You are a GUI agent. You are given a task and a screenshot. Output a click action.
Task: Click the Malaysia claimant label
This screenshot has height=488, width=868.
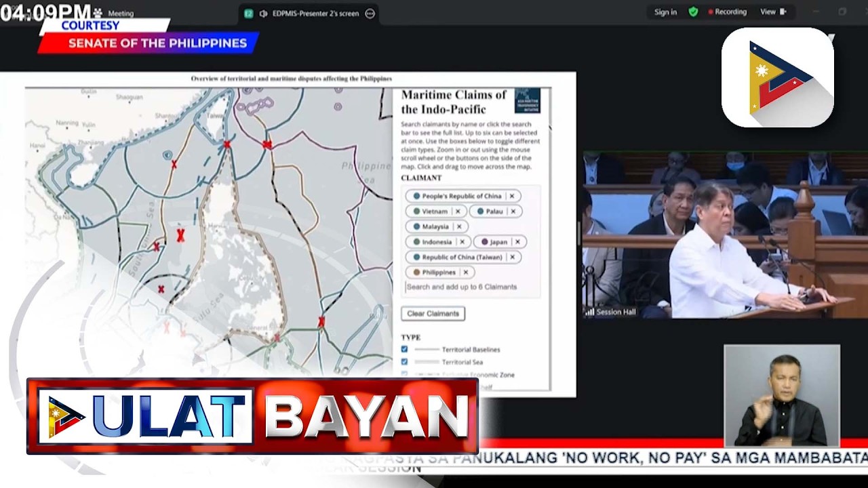435,226
